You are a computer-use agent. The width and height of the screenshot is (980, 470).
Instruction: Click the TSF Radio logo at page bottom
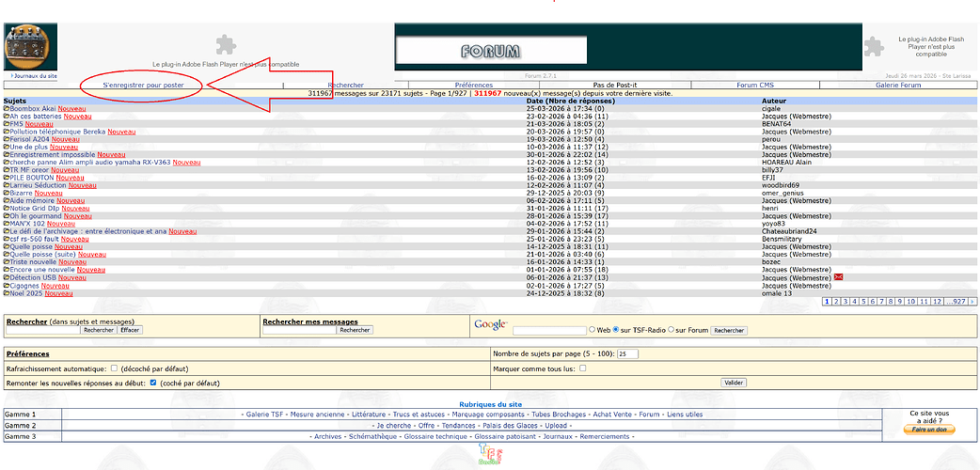coord(491,455)
